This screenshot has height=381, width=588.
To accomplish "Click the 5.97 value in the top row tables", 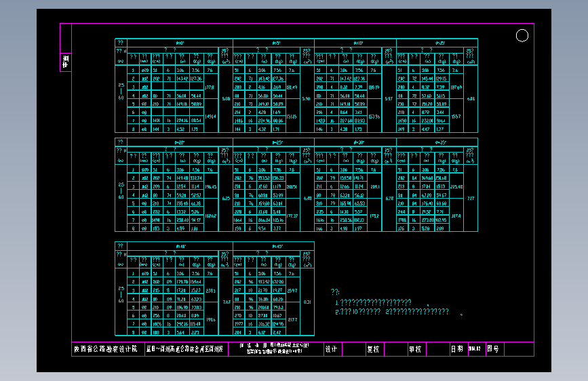I will click(389, 99).
